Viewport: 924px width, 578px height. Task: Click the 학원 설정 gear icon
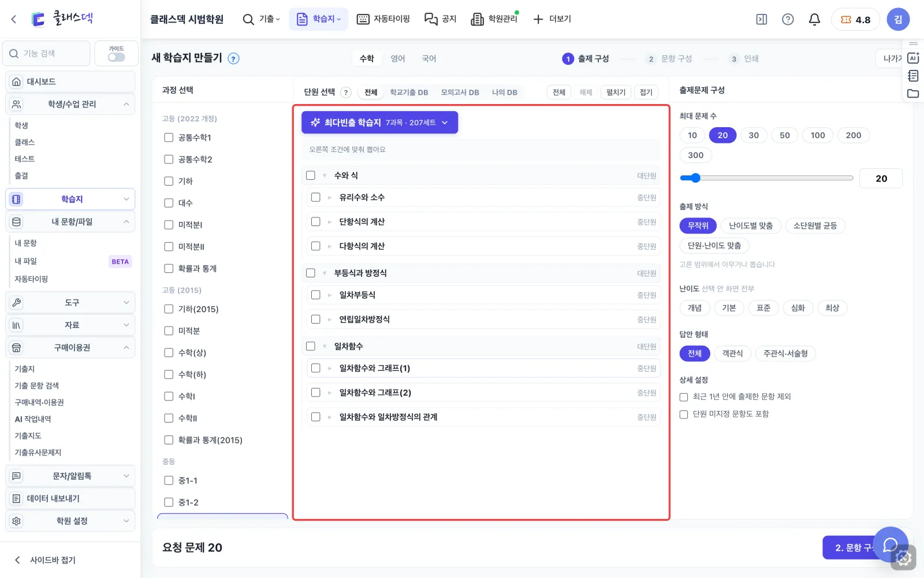16,521
